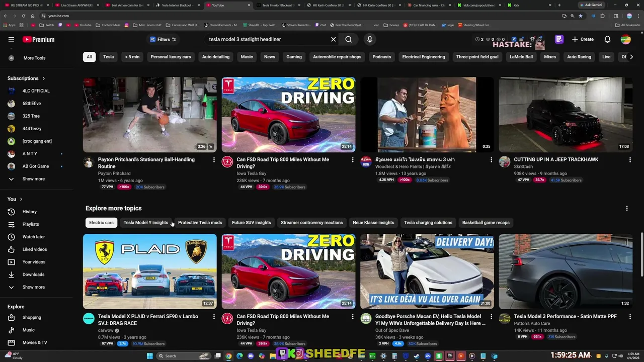Choose Neue Klasse insights topic
Image resolution: width=644 pixels, height=362 pixels.
373,223
